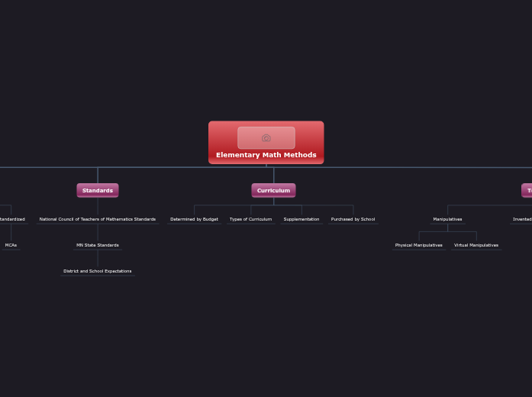Click the Determined by Budget node
Screen dimensions: 532x397
[194, 219]
